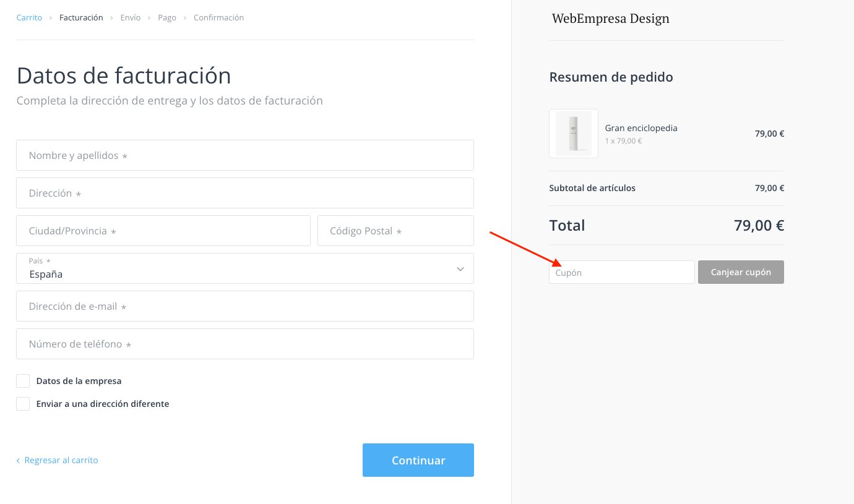Select the Código Postal field
This screenshot has height=504, width=854.
pos(395,231)
